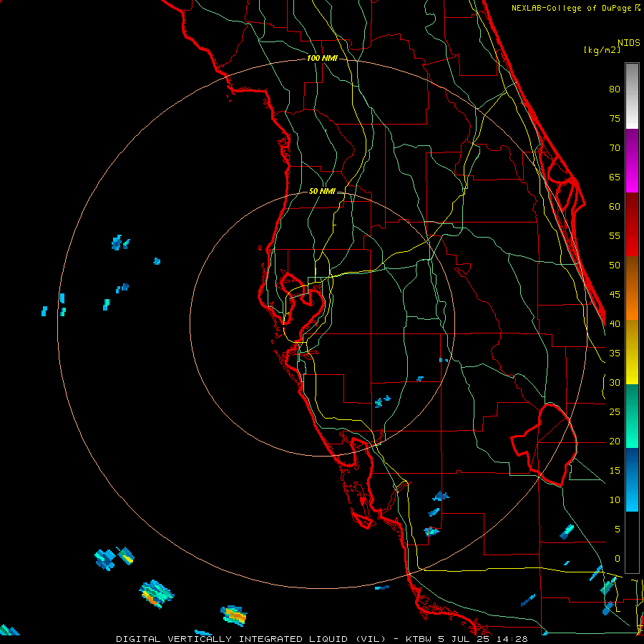Select legend value 45

(x=615, y=295)
